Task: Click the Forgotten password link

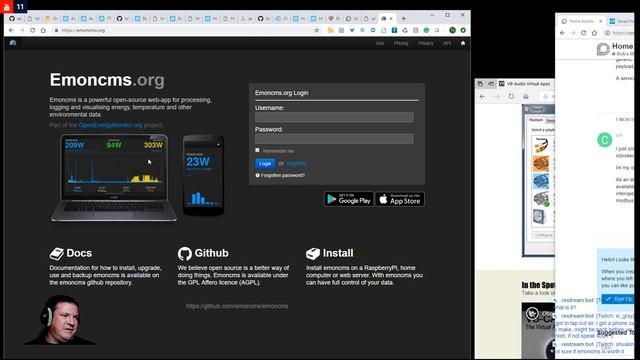Action: (282, 175)
